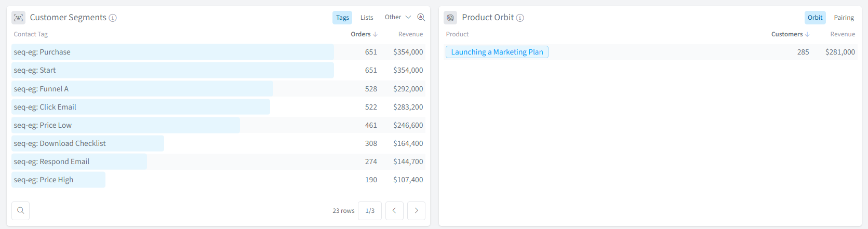The height and width of the screenshot is (229, 868).
Task: Click the info icon beside Customer Segments
Action: tap(113, 18)
